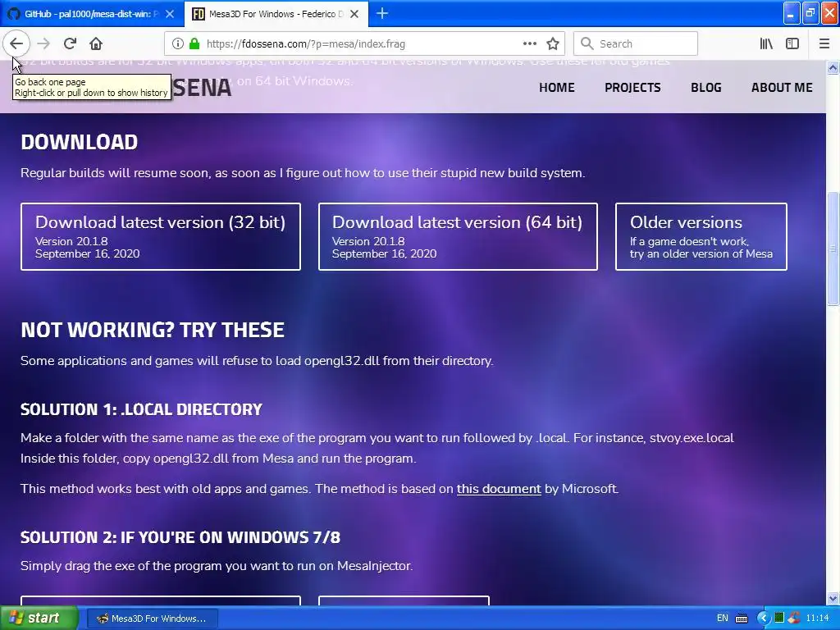Select Mesa3D For Windows taskbar button

click(152, 619)
